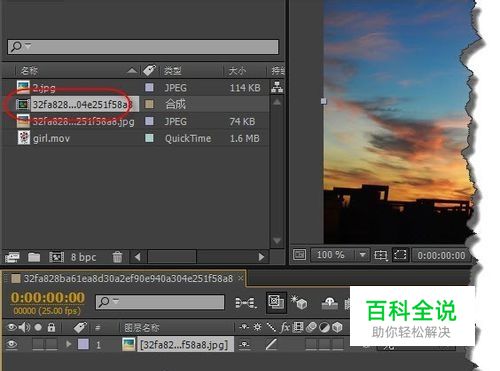Enable motion blur box for layer 1
Viewport: 500px width, 371px height.
pos(311,344)
